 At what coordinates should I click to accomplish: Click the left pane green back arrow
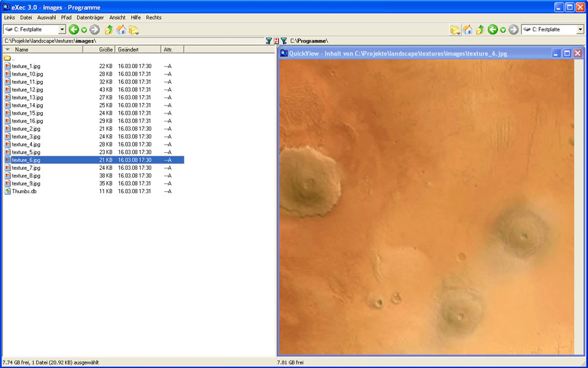click(73, 29)
